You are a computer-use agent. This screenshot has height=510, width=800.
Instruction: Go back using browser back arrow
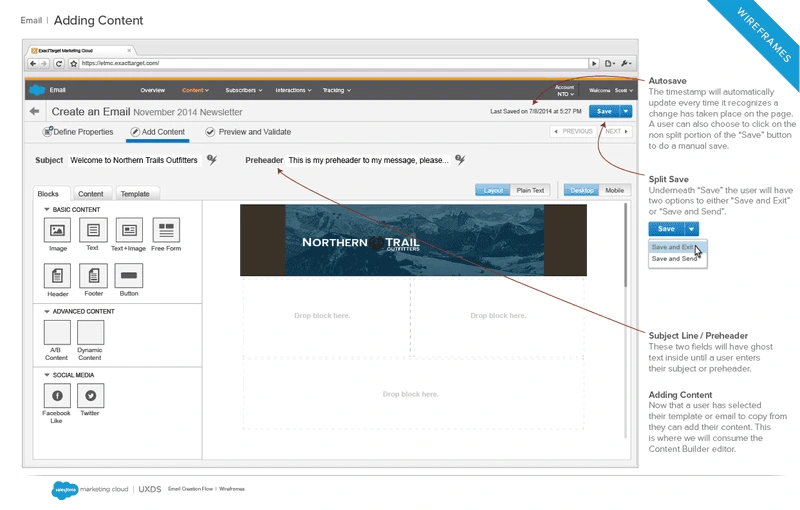33,63
